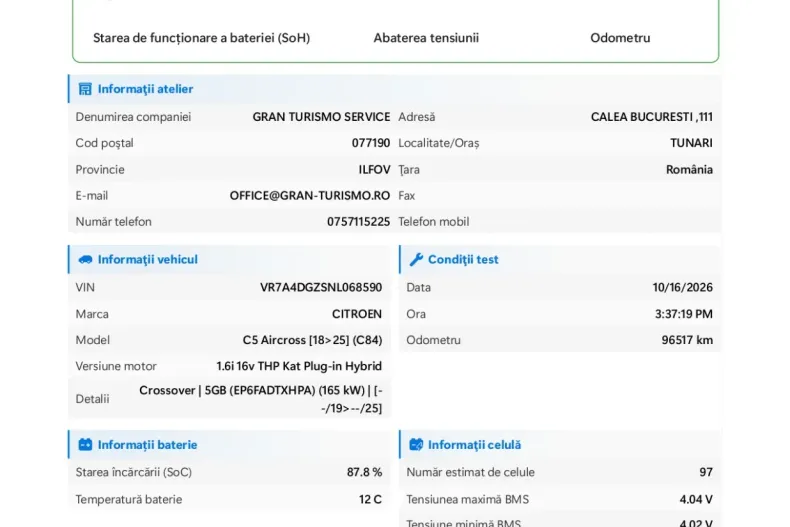This screenshot has width=790, height=527.
Task: Click the country value România
Action: click(689, 169)
